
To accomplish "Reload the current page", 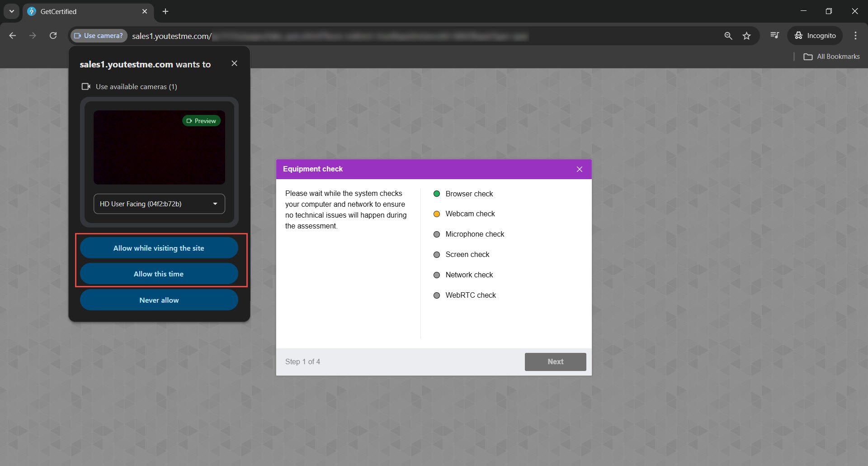I will tap(53, 36).
